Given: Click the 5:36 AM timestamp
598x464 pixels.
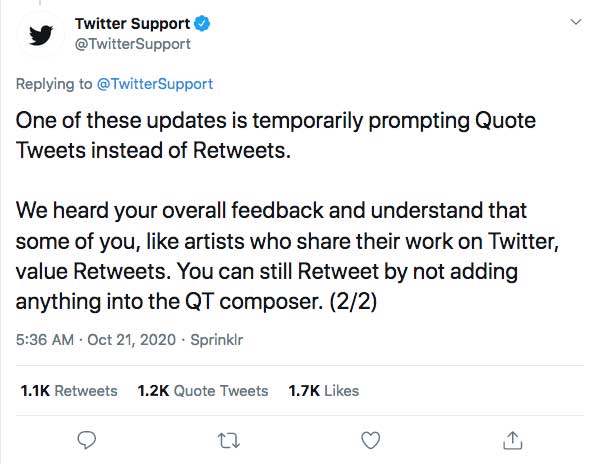Looking at the screenshot, I should coord(45,339).
